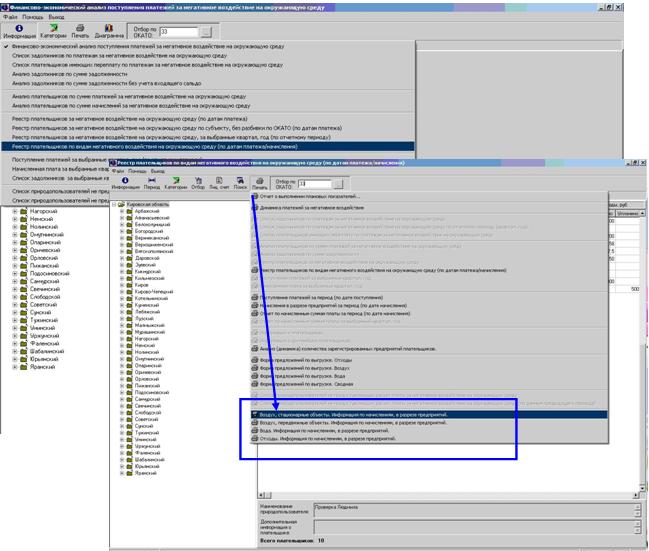Open the Файл menu in the back window

coord(11,17)
